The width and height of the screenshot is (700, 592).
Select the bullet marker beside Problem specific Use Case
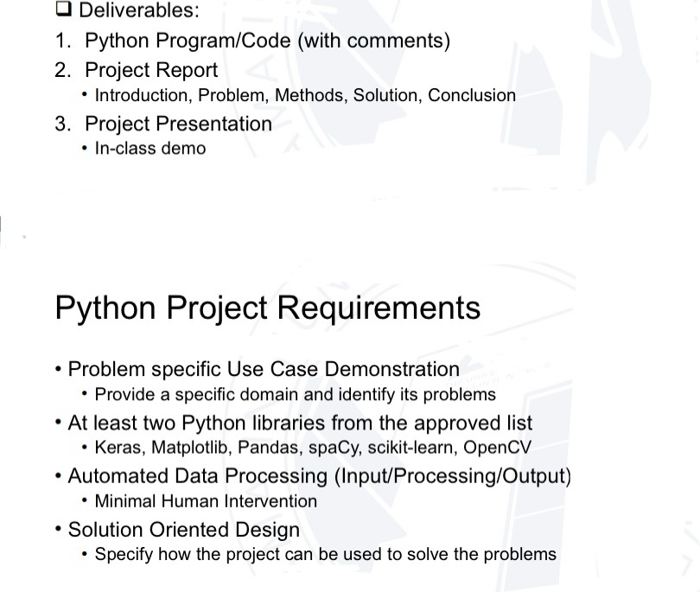coord(59,368)
